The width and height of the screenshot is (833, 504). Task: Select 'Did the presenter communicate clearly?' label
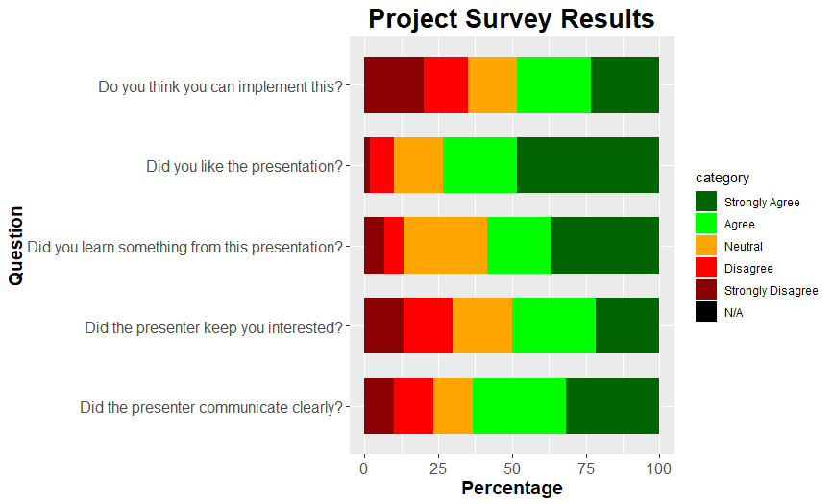tap(211, 407)
